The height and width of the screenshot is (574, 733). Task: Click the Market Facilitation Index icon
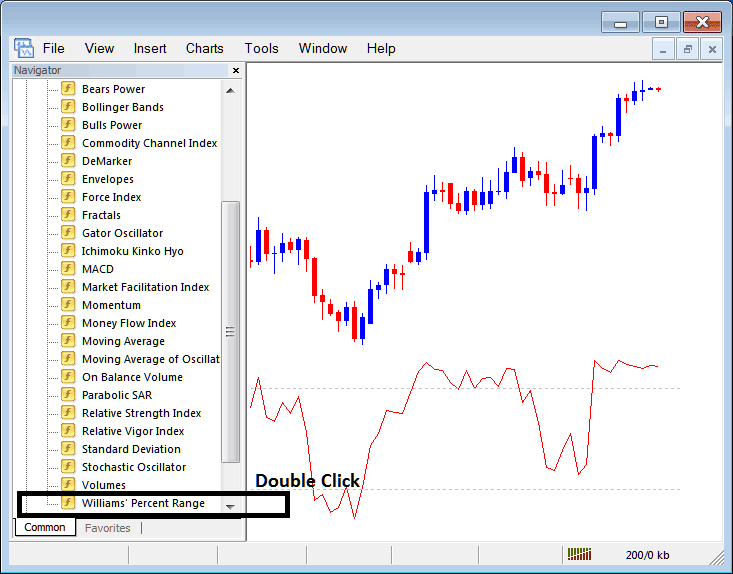(x=68, y=287)
